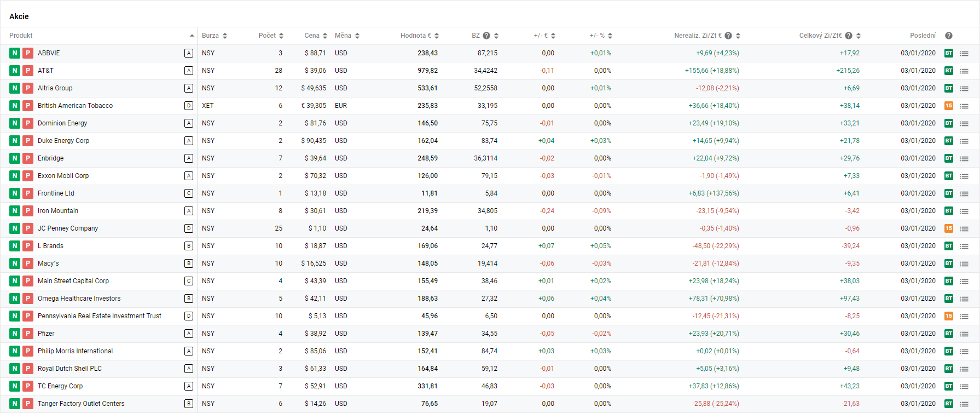Click the help icon next to Celkový Zi/Zt€

849,36
